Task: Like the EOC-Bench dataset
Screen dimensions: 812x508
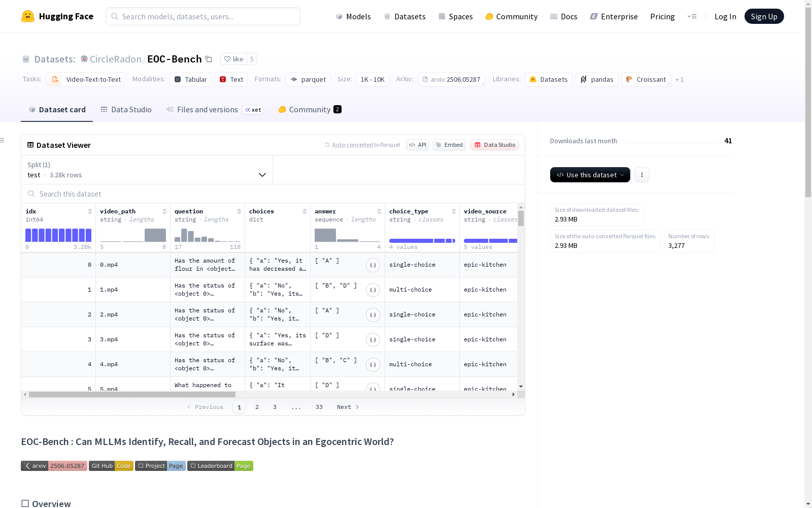Action: [x=234, y=59]
